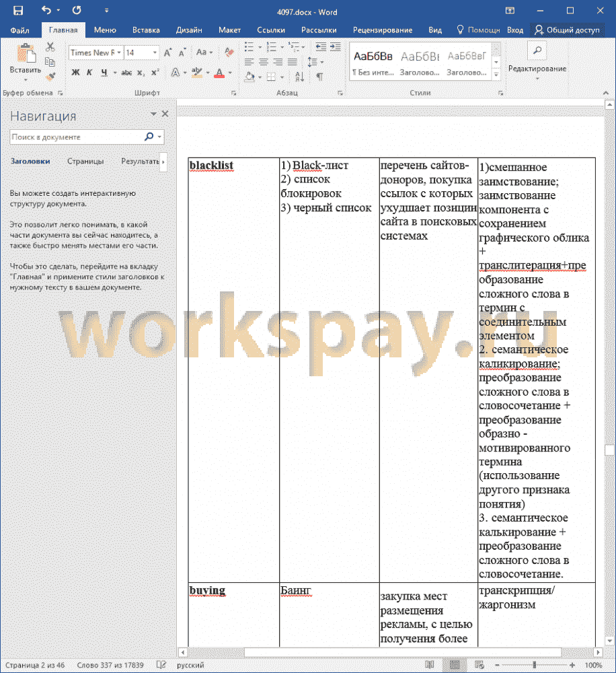Cut selection with the scissors icon
The image size is (616, 673).
(x=50, y=47)
